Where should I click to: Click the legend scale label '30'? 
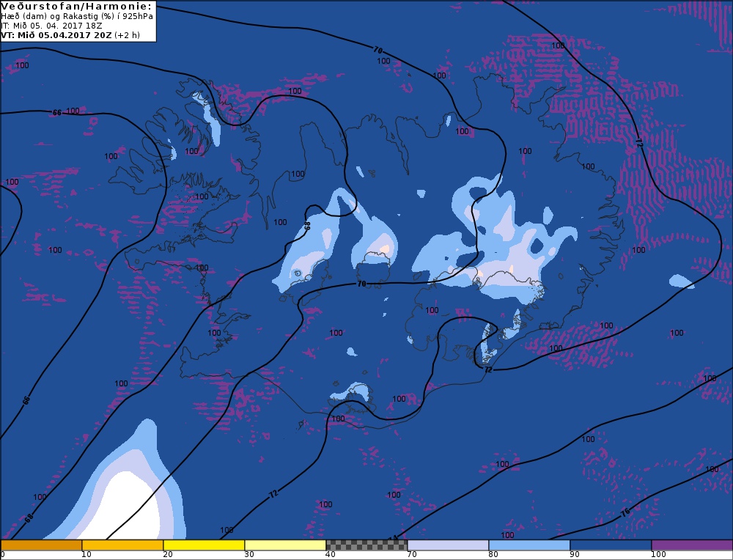pos(249,554)
